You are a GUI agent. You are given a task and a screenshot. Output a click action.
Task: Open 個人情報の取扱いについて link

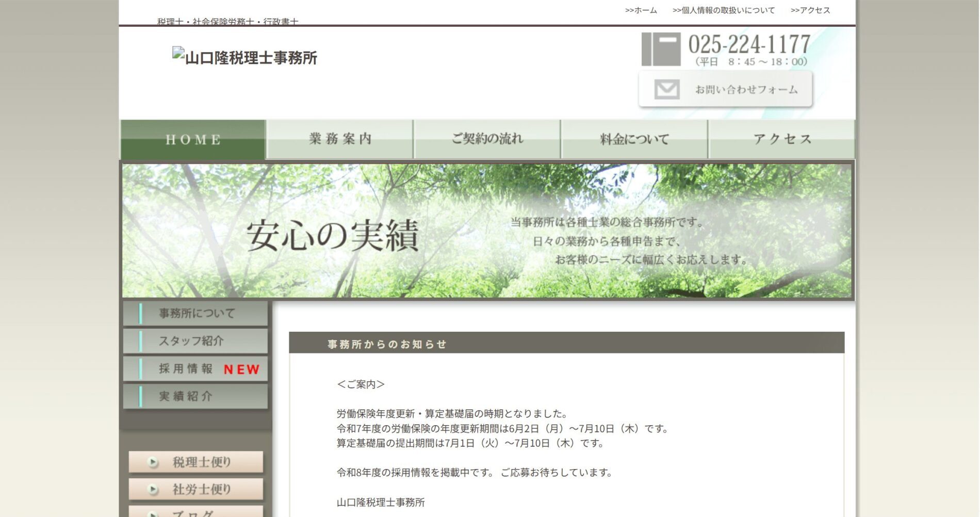pyautogui.click(x=723, y=10)
